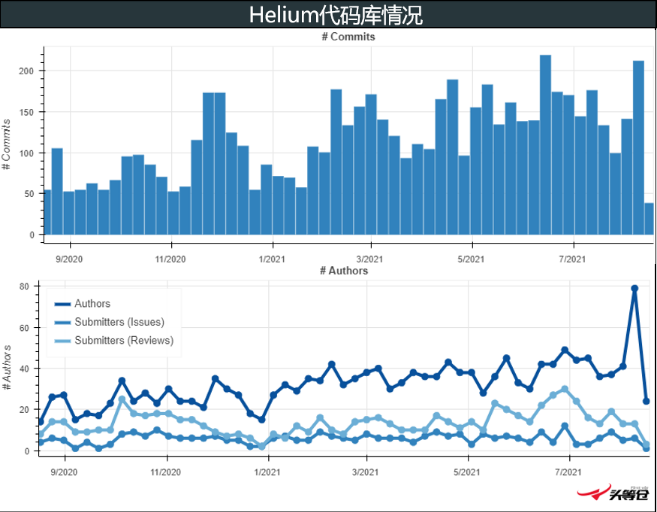The height and width of the screenshot is (512, 657).
Task: Click the '150' tick on the Commits y-axis
Action: (26, 112)
